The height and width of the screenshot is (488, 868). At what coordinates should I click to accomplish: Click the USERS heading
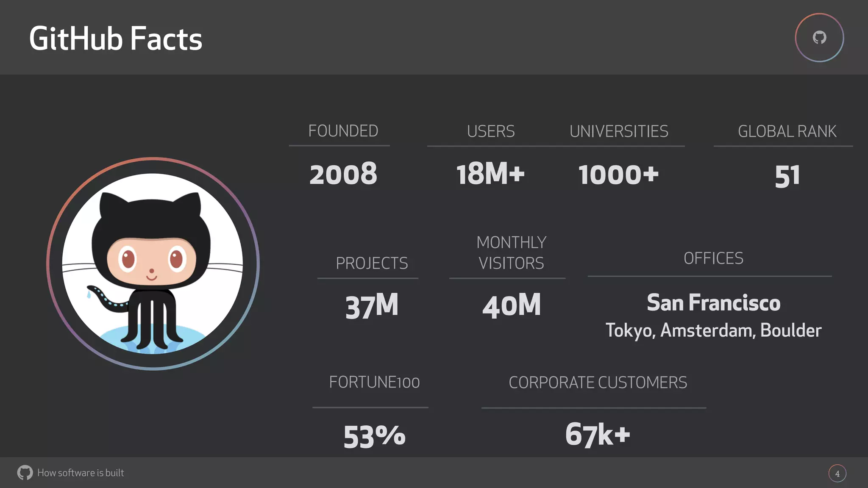(x=491, y=131)
